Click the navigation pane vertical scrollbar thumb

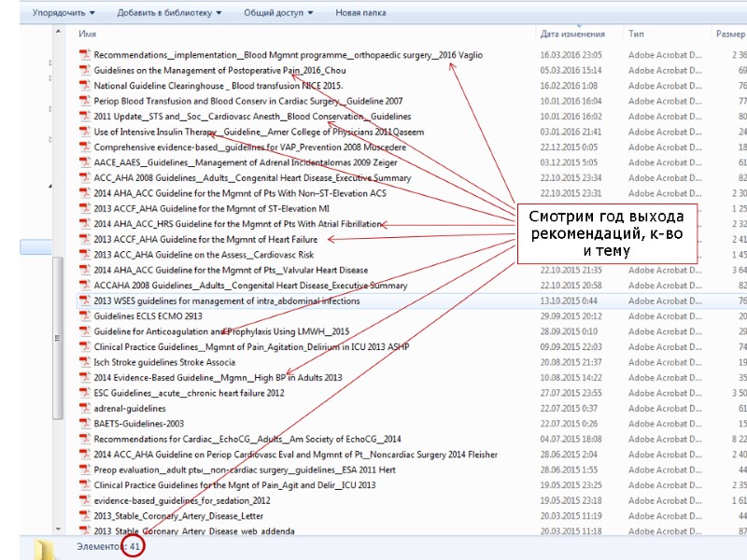pyautogui.click(x=58, y=338)
